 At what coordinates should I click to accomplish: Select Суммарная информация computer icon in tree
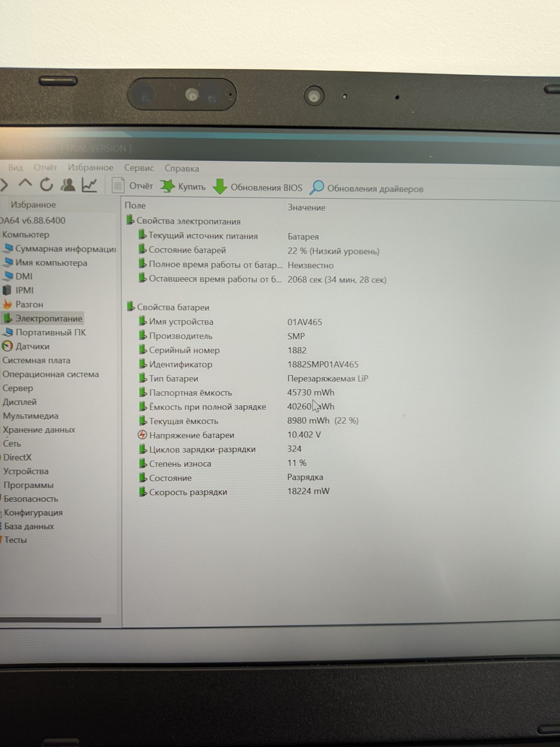point(8,248)
